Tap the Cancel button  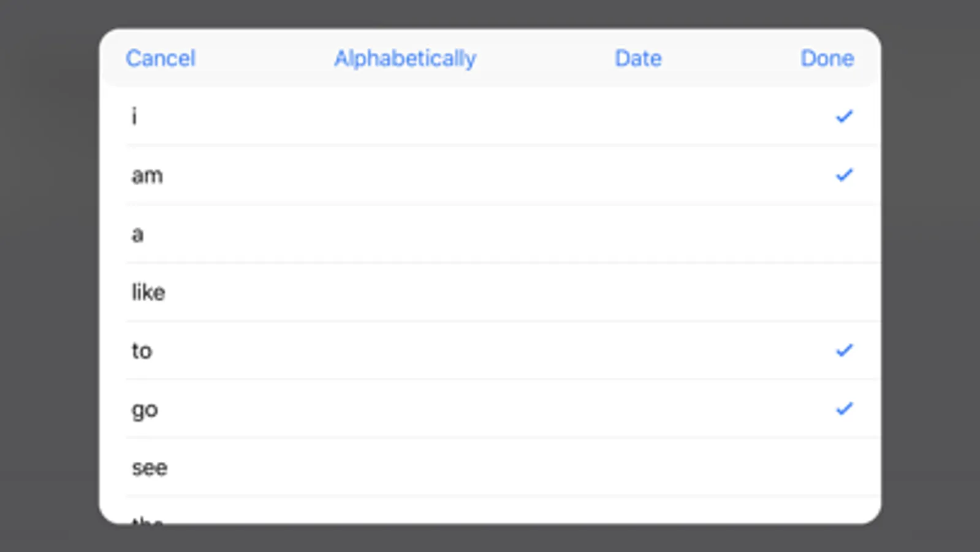pos(160,58)
